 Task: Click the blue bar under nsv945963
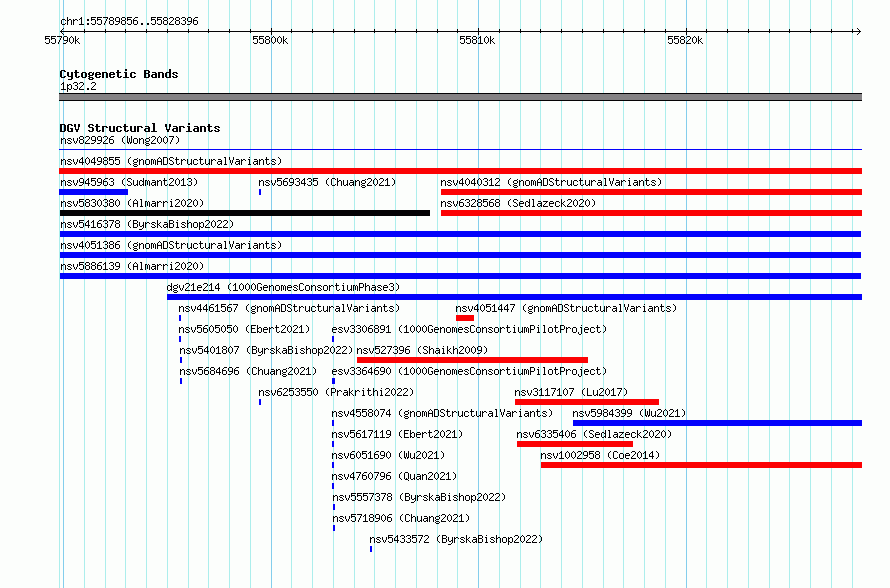(x=94, y=192)
